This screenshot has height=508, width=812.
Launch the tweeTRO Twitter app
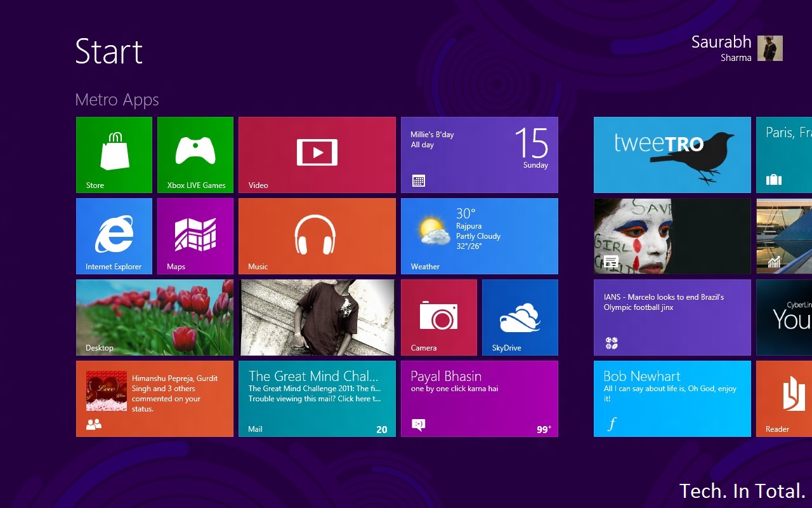(x=672, y=154)
